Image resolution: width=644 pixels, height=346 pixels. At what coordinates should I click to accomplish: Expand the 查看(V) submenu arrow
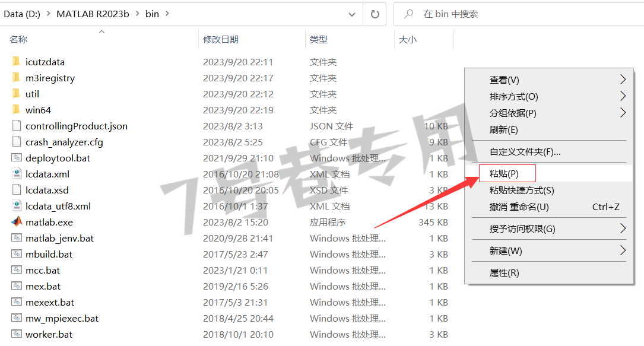[x=623, y=80]
